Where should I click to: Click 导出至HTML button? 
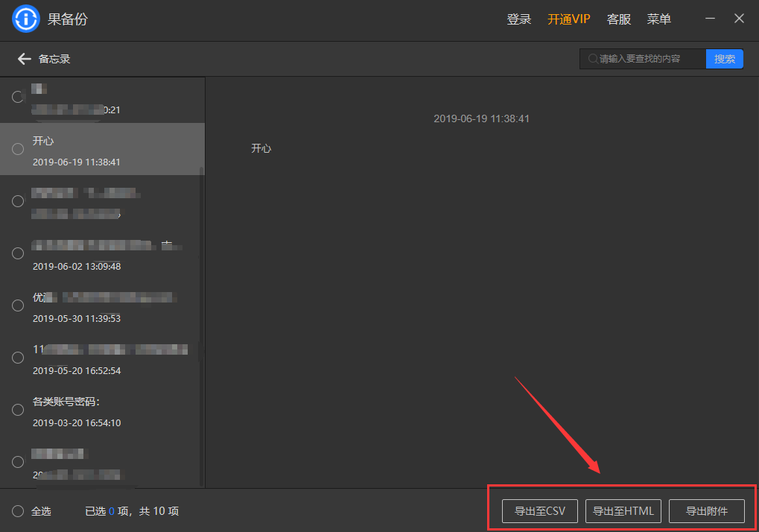point(623,511)
